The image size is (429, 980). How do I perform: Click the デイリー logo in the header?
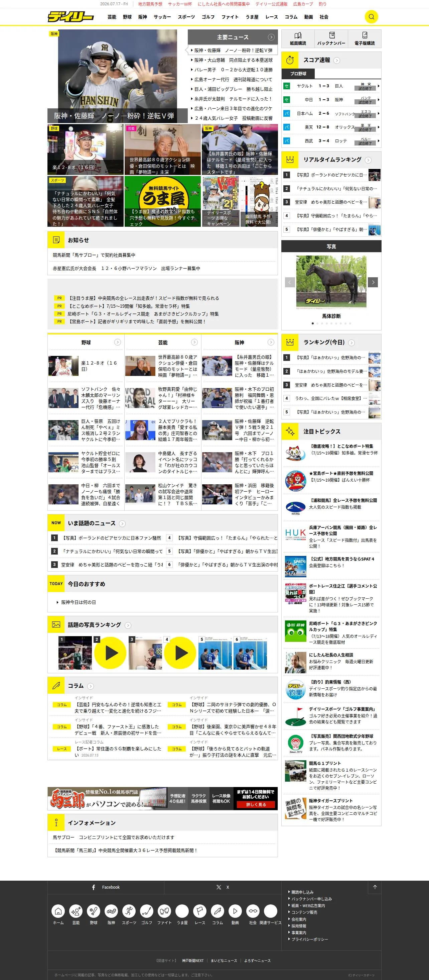tap(71, 17)
